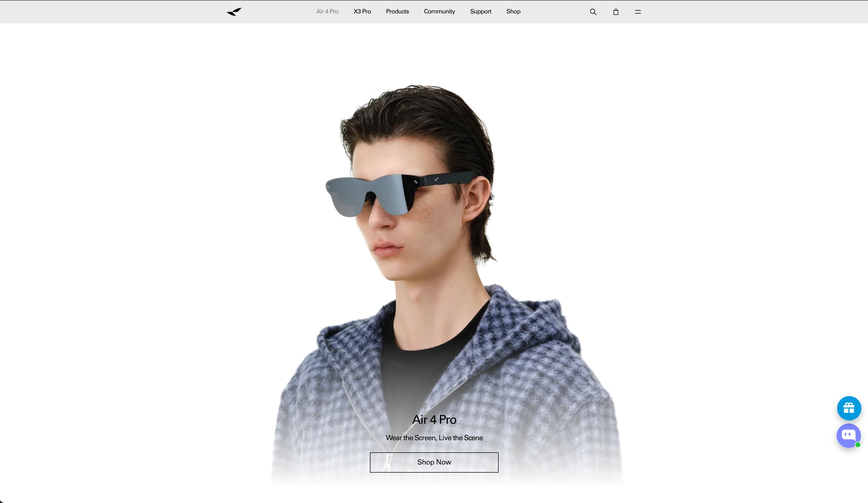Select the Air 4 Pro nav item
The height and width of the screenshot is (503, 868).
(327, 11)
